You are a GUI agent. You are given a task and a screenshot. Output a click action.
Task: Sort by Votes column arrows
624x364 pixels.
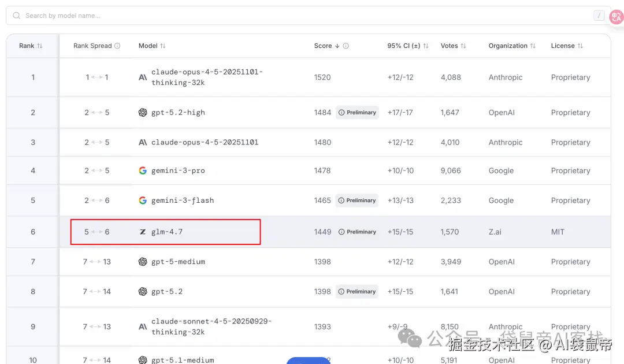463,46
